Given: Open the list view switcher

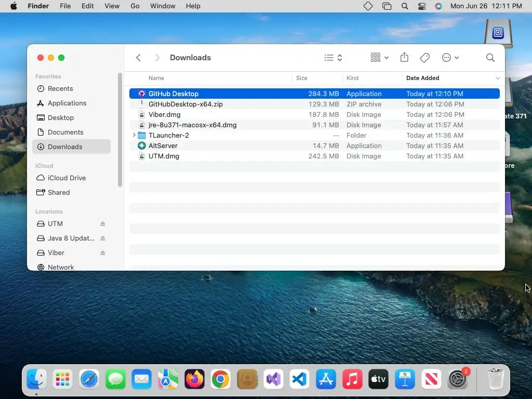Looking at the screenshot, I should [x=333, y=58].
